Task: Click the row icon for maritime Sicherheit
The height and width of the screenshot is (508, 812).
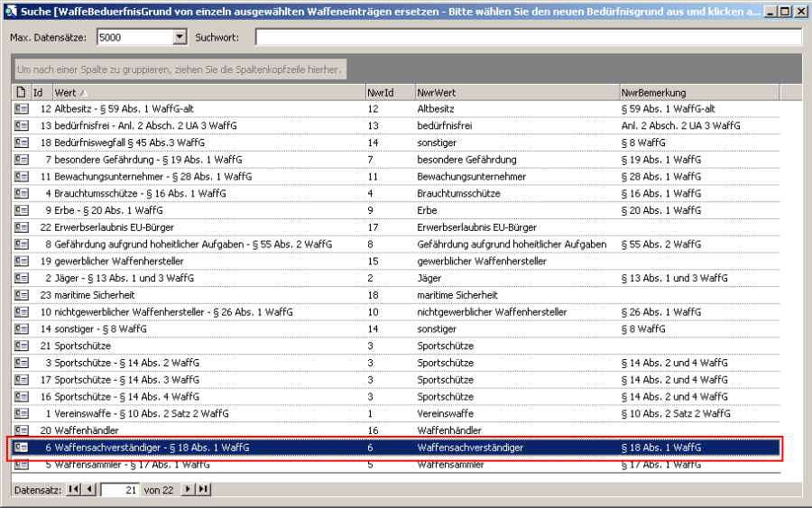Action: pos(21,295)
